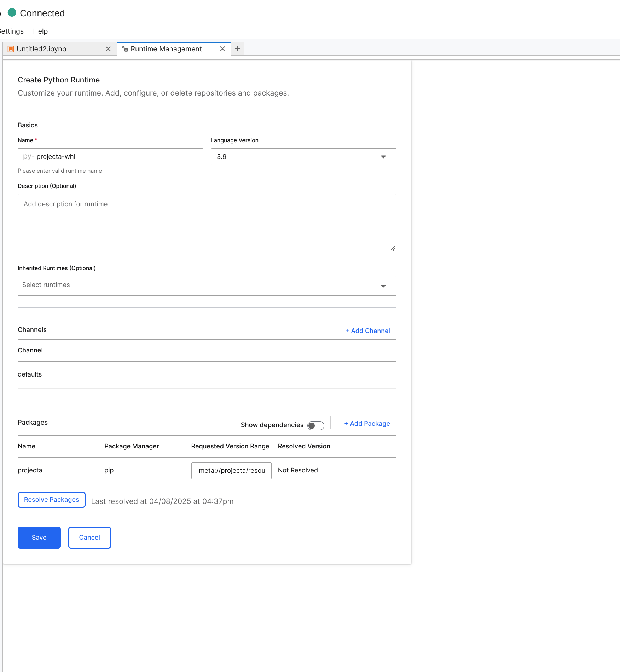
Task: Cancel runtime creation
Action: tap(89, 538)
